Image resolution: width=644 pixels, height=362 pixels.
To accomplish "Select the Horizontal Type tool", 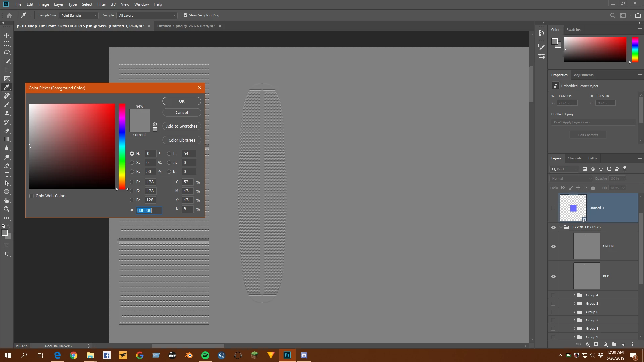I will (x=7, y=175).
